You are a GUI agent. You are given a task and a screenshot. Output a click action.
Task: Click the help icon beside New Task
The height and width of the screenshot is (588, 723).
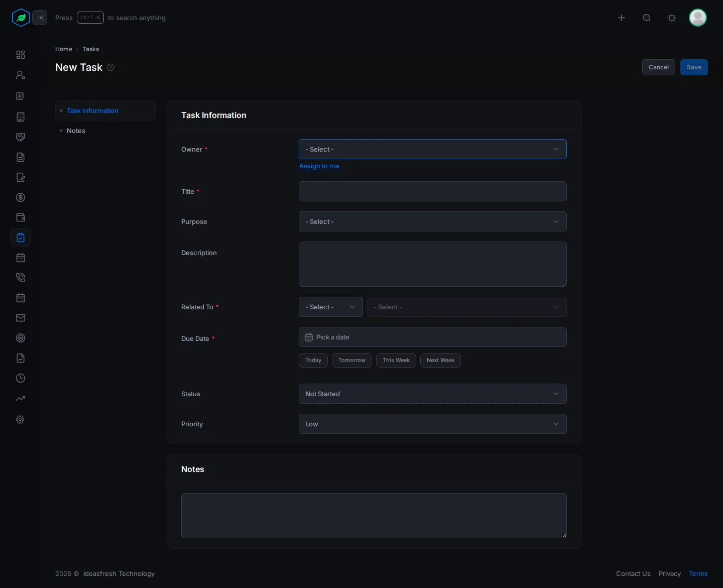tap(110, 67)
